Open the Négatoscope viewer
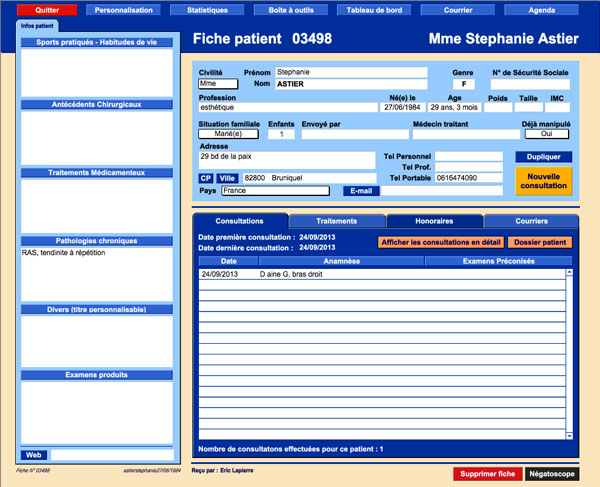This screenshot has height=487, width=600. click(552, 472)
